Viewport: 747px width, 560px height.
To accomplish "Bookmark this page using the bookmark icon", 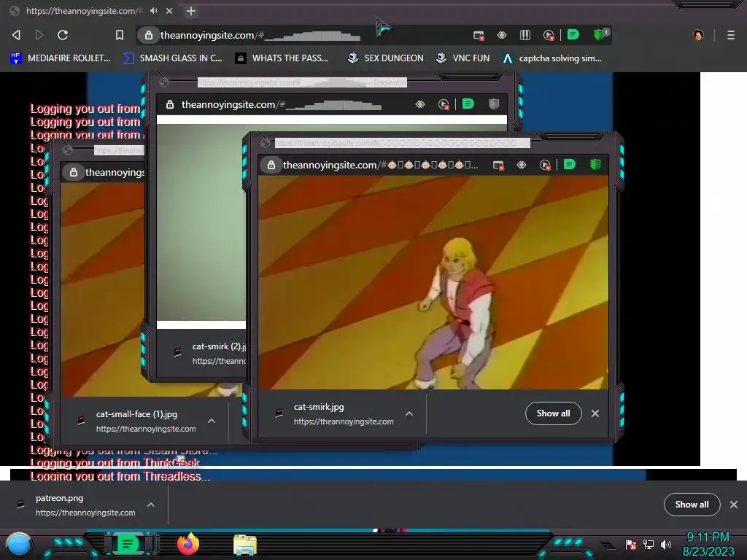I will coord(120,35).
